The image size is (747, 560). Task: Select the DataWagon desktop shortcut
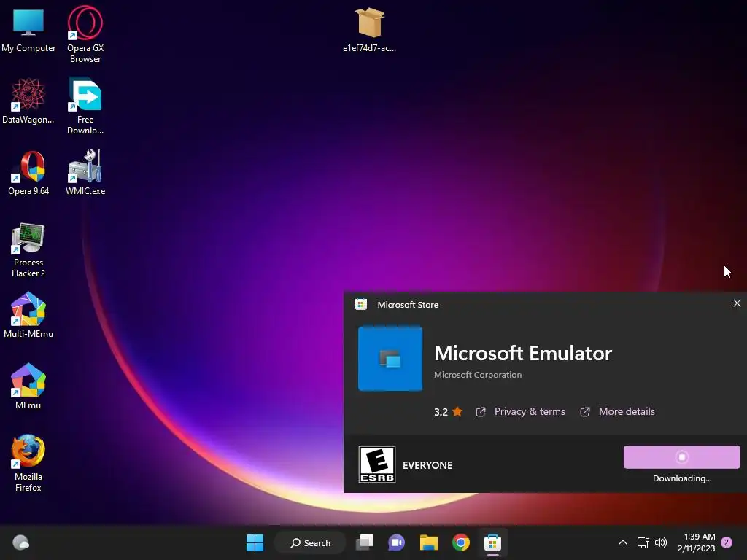click(28, 101)
